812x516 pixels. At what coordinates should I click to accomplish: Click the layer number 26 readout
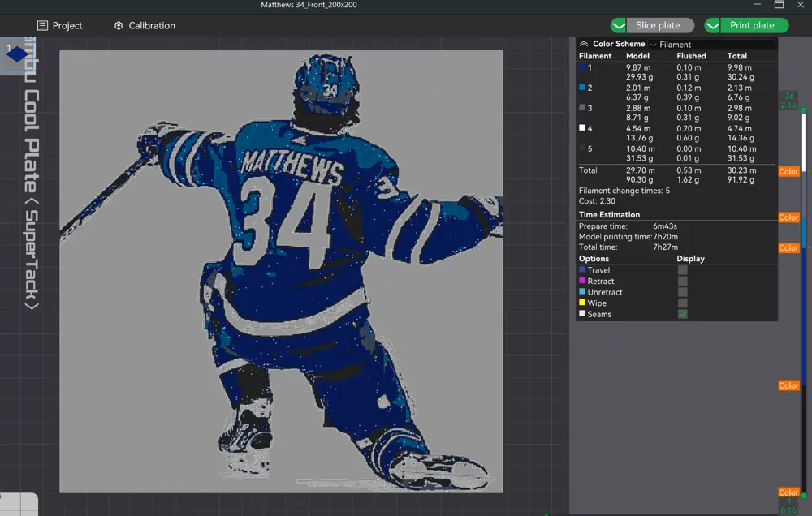[789, 97]
